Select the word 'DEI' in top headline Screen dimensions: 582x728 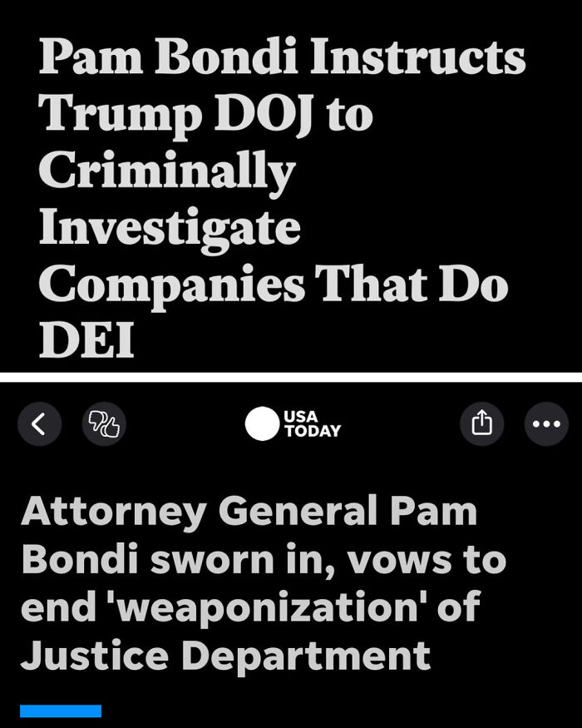(86, 339)
